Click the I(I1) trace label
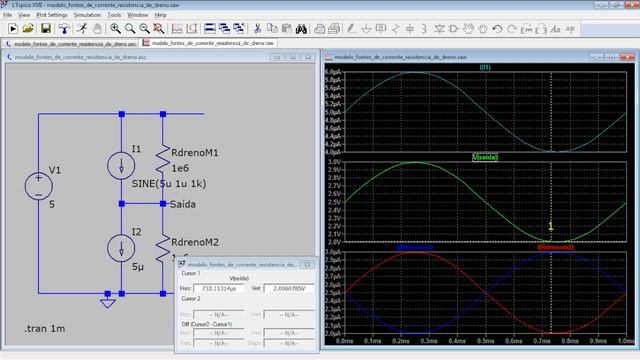This screenshot has width=640, height=360. pos(485,67)
